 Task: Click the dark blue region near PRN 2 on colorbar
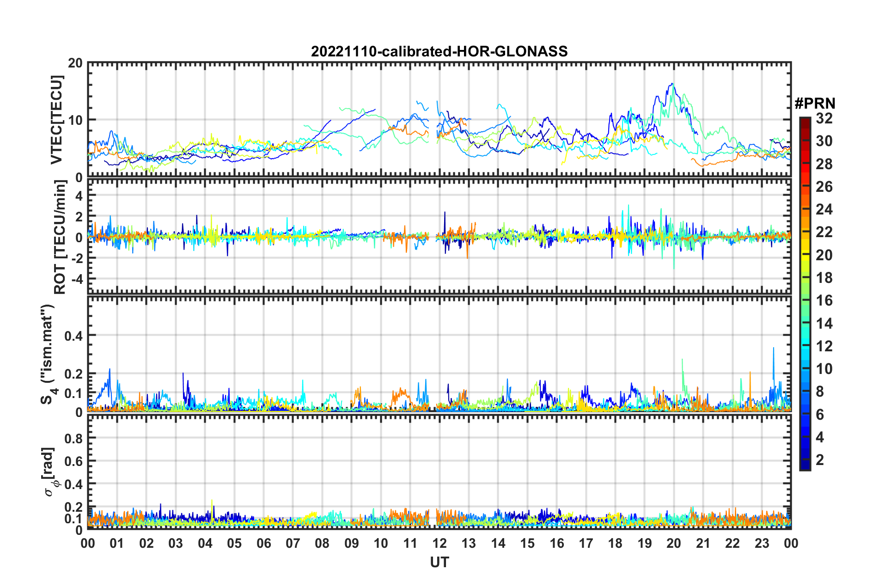click(x=805, y=460)
